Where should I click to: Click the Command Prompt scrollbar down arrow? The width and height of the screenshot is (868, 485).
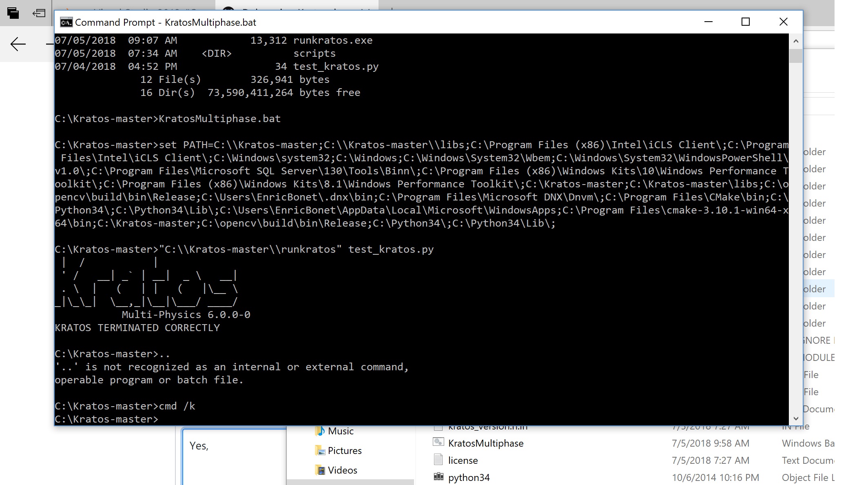[x=795, y=418]
